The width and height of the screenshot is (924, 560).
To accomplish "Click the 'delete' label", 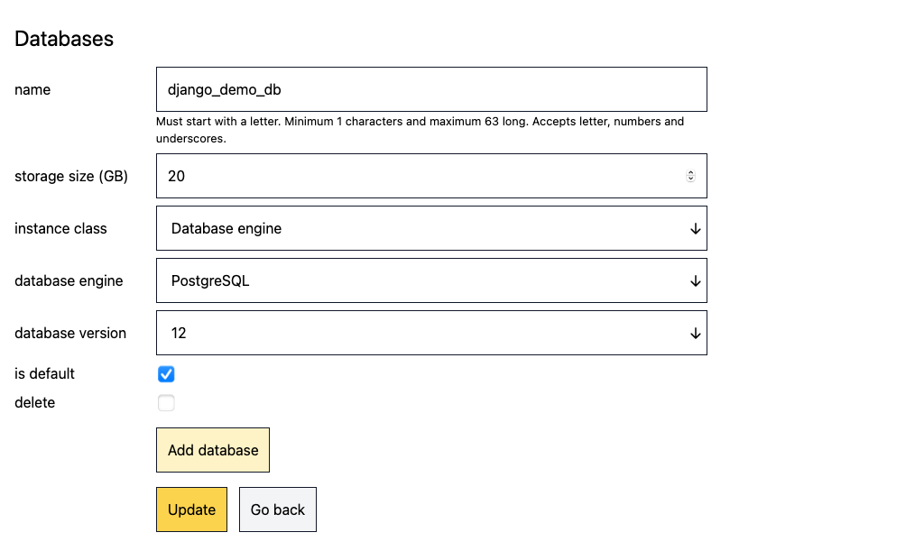I will coord(35,403).
